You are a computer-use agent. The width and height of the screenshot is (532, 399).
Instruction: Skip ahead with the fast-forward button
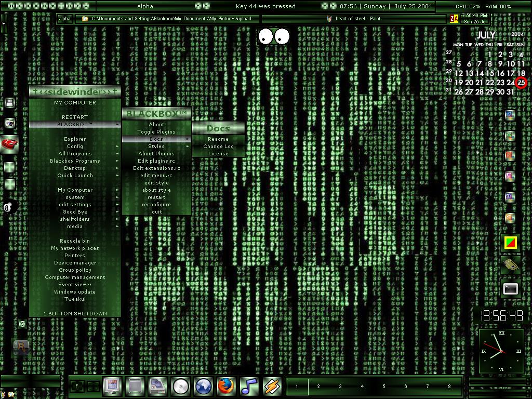coord(45,6)
